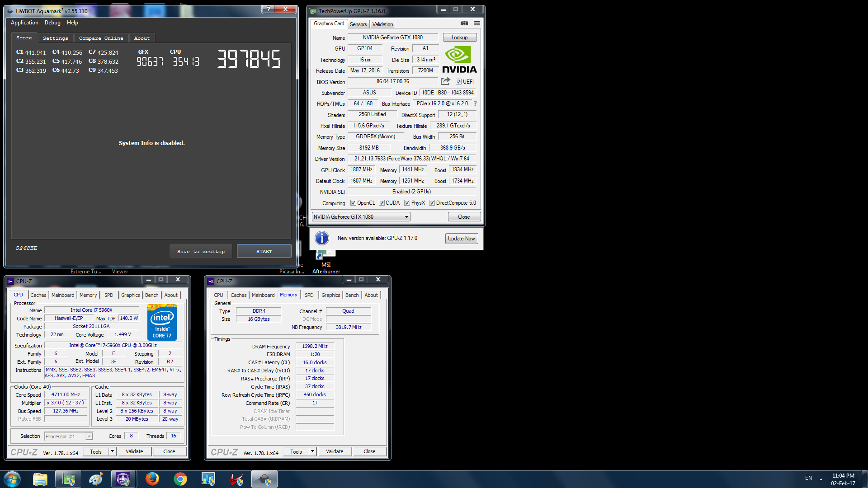Screen dimensions: 868x488
Task: Open Windows Explorer from the taskbar
Action: coord(40,479)
